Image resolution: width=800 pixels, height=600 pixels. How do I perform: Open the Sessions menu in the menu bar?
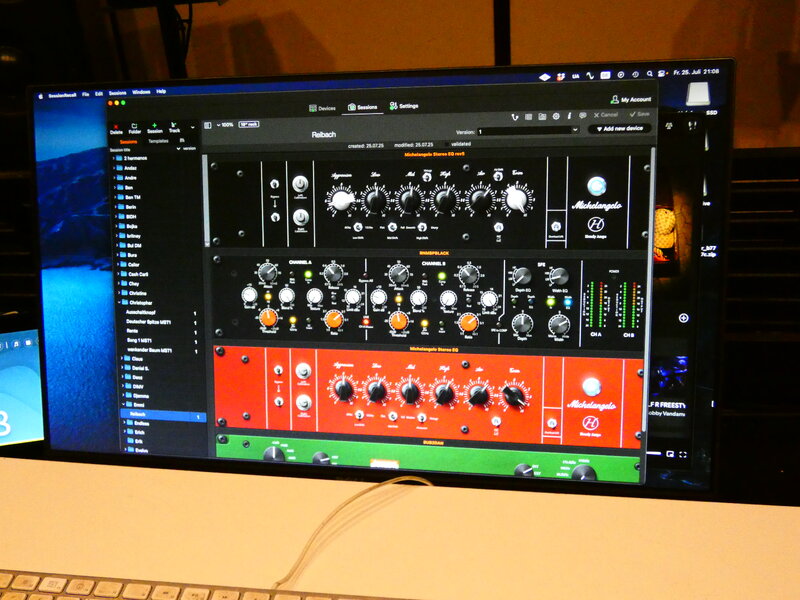pyautogui.click(x=117, y=93)
